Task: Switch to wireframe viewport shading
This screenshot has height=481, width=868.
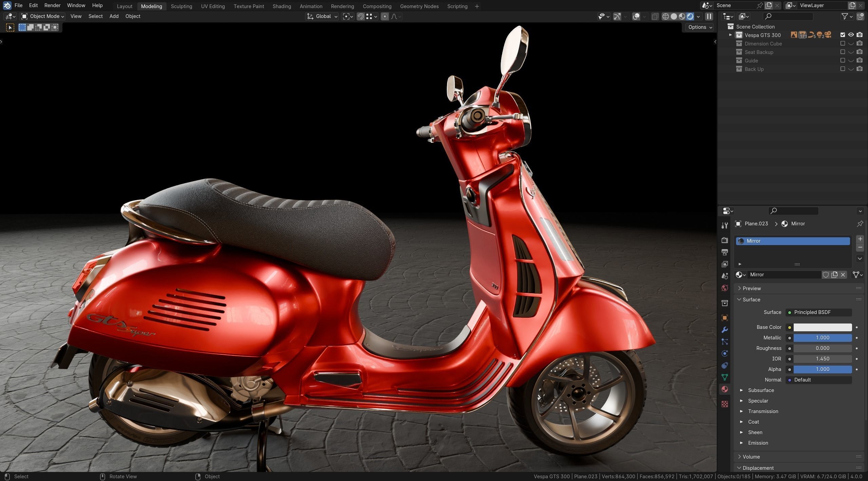Action: (x=666, y=16)
